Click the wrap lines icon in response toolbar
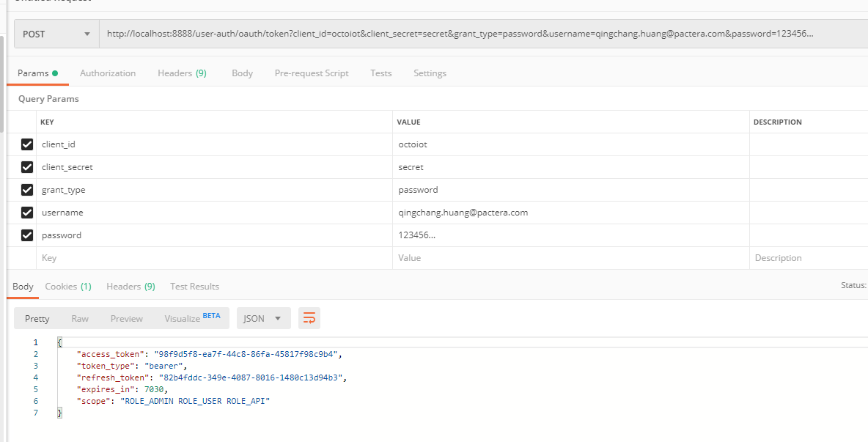 309,318
